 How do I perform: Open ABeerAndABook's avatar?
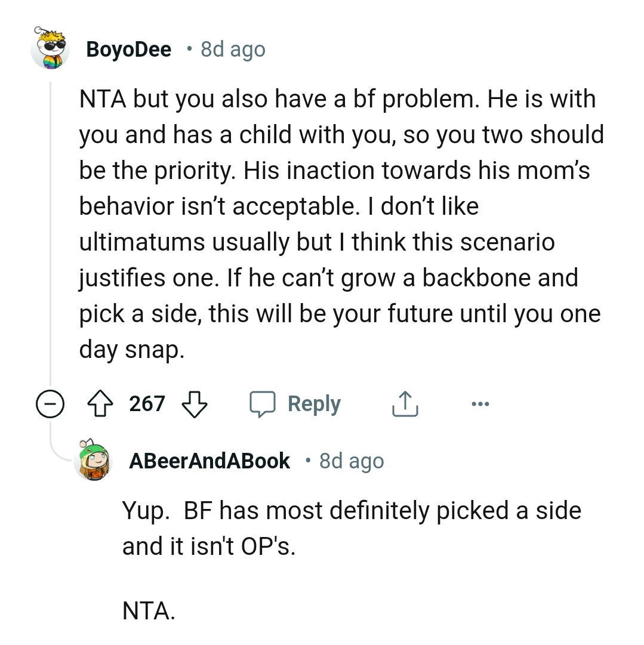point(94,461)
